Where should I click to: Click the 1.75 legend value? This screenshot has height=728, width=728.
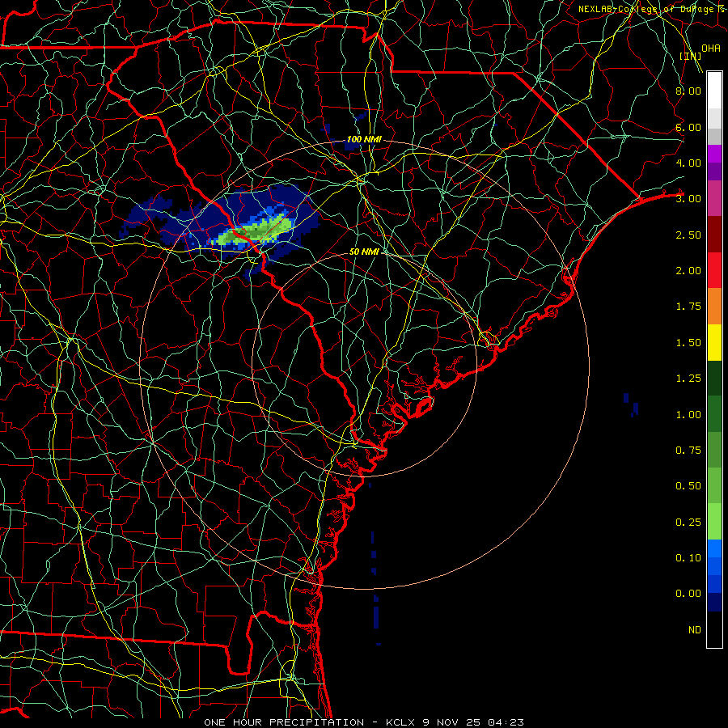[x=688, y=307]
